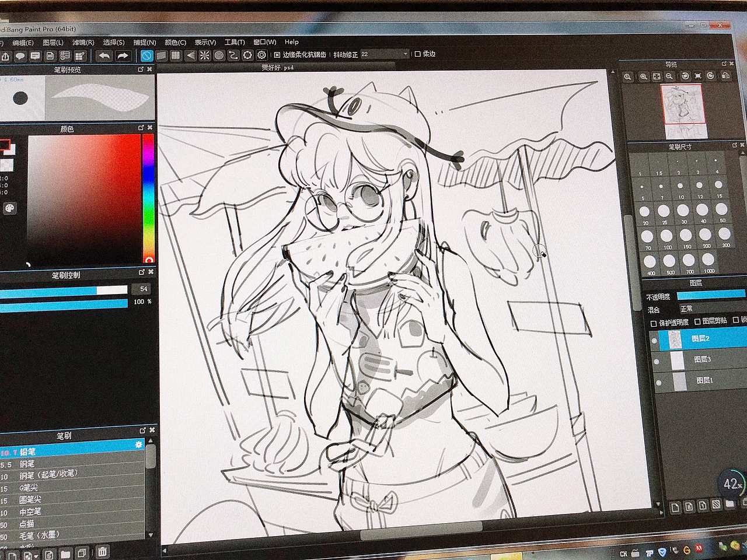Click the new layer icon under the layer list

click(675, 508)
